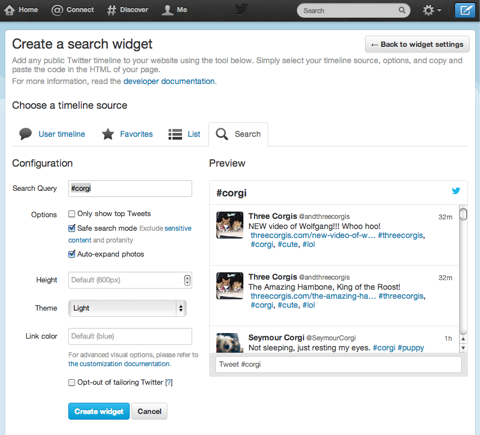Uncheck Safe search mode
This screenshot has width=480, height=435.
(x=71, y=228)
